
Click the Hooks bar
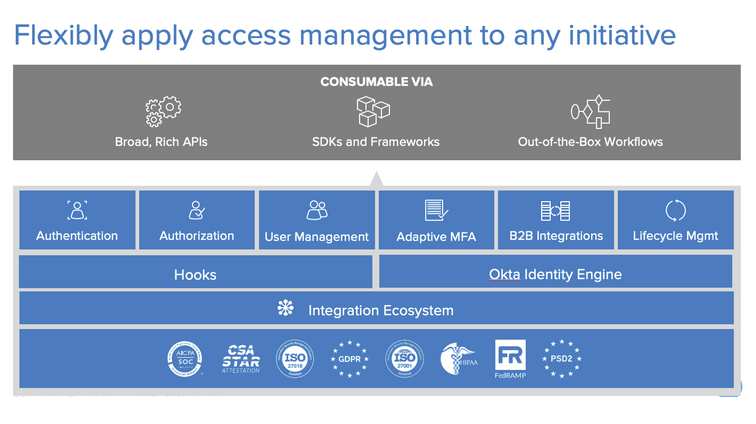coord(195,273)
